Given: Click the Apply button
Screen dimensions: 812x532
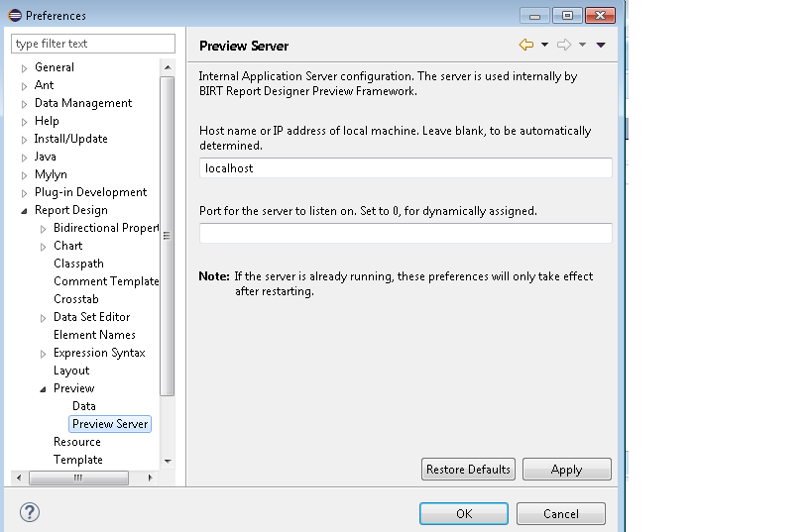Looking at the screenshot, I should click(x=567, y=470).
